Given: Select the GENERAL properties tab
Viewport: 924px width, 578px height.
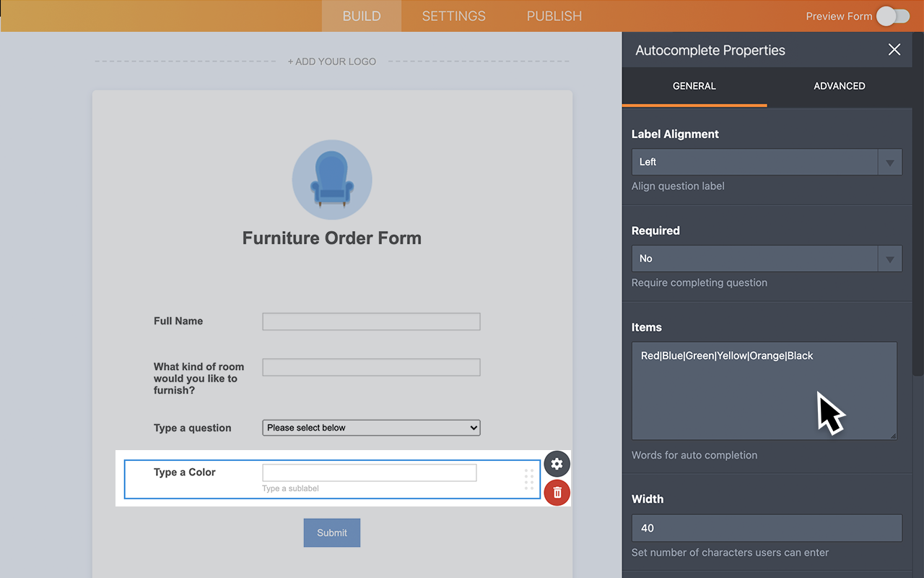Looking at the screenshot, I should tap(694, 86).
